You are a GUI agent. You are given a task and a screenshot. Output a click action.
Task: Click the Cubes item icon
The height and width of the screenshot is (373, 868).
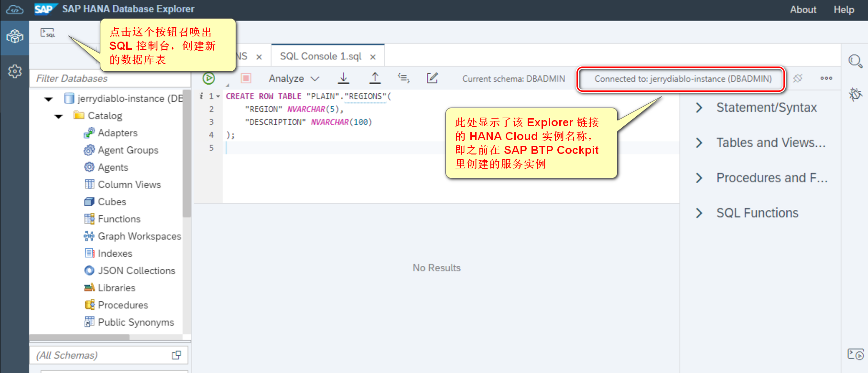coord(89,201)
